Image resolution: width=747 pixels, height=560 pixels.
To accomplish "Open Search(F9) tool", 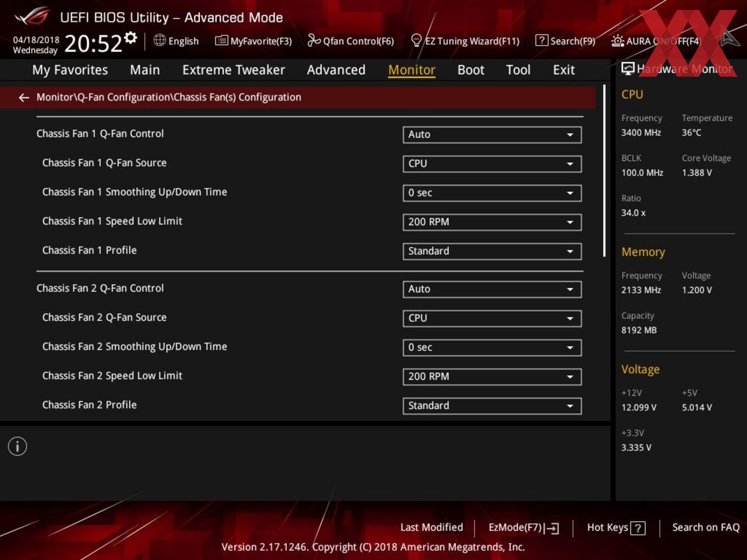I will coord(565,41).
